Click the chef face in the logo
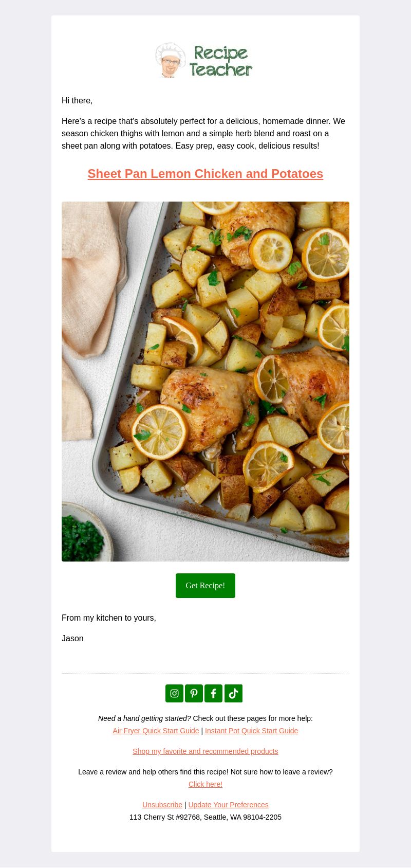This screenshot has height=868, width=411. [171, 60]
